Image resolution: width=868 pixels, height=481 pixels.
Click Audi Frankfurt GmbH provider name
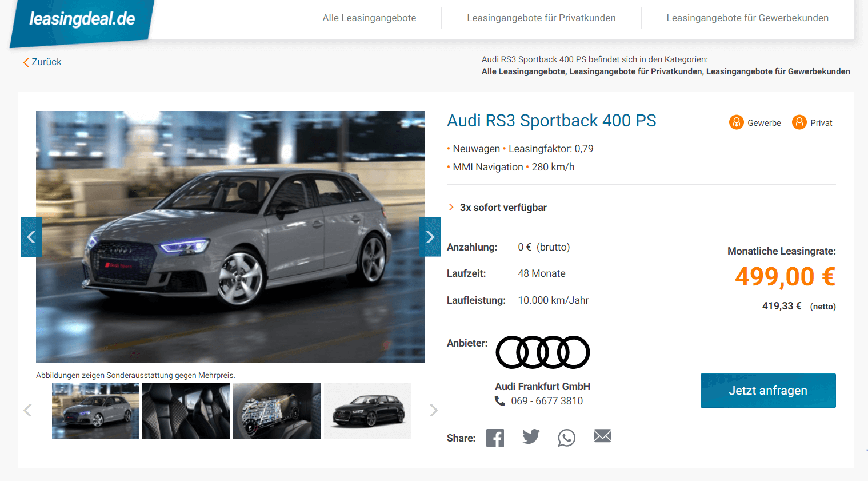pyautogui.click(x=542, y=387)
